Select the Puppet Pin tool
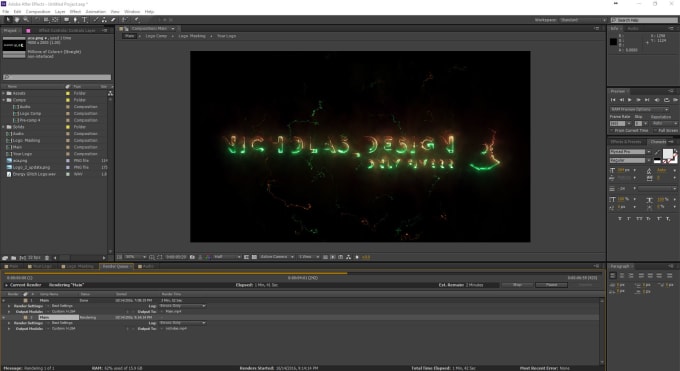 click(137, 20)
